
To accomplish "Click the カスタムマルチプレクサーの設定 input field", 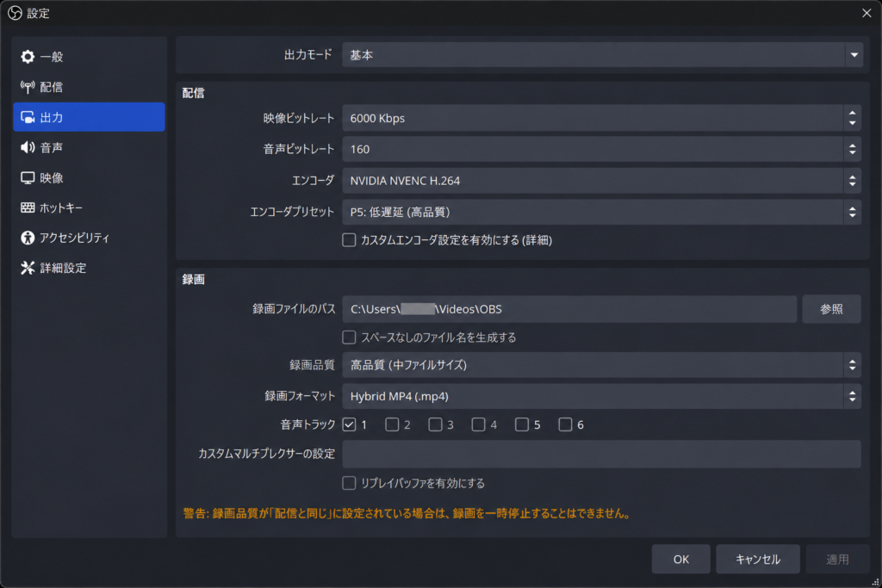I will (x=601, y=455).
